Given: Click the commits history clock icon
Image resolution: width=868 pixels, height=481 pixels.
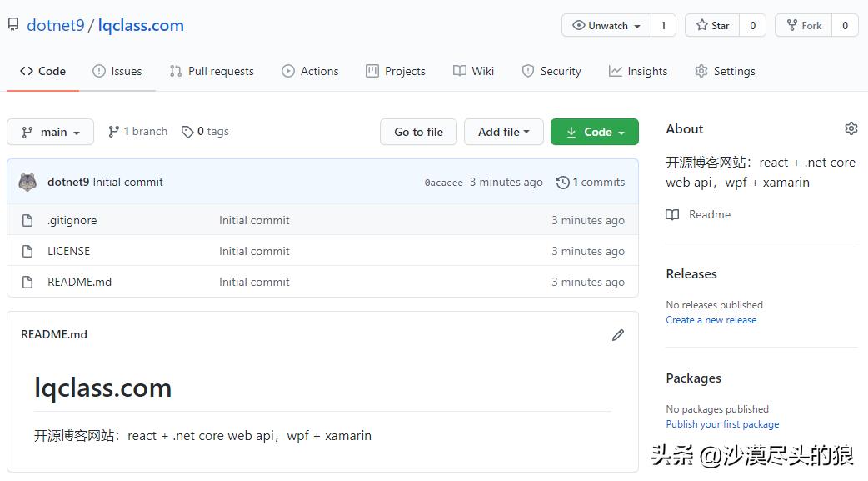Looking at the screenshot, I should [563, 182].
